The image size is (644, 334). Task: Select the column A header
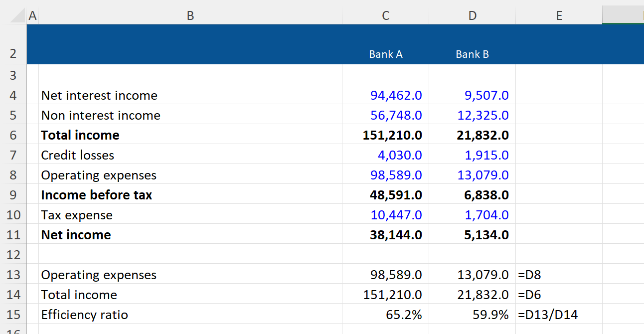pos(32,16)
